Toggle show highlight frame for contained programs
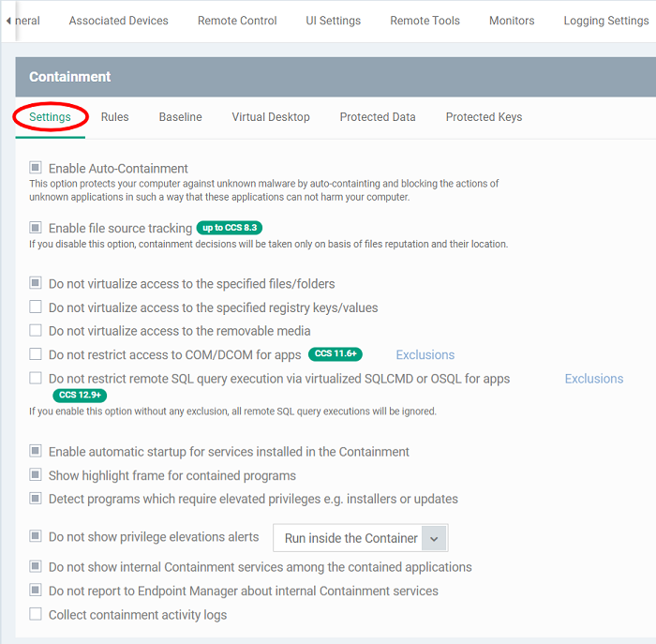Viewport: 656px width, 644px height. point(36,475)
